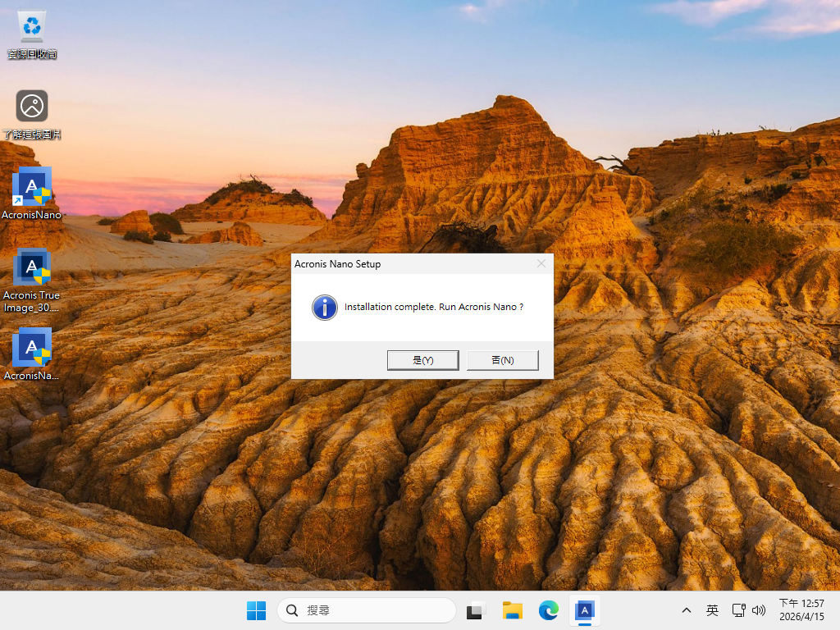Expand the hidden system tray icons chevron
840x630 pixels.
click(x=687, y=610)
